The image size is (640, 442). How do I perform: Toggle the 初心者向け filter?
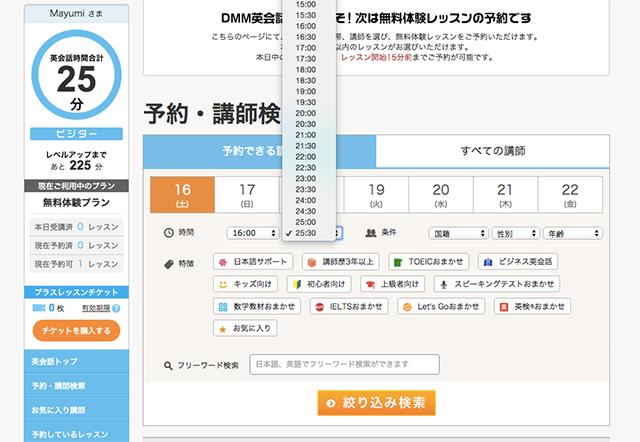tap(319, 284)
